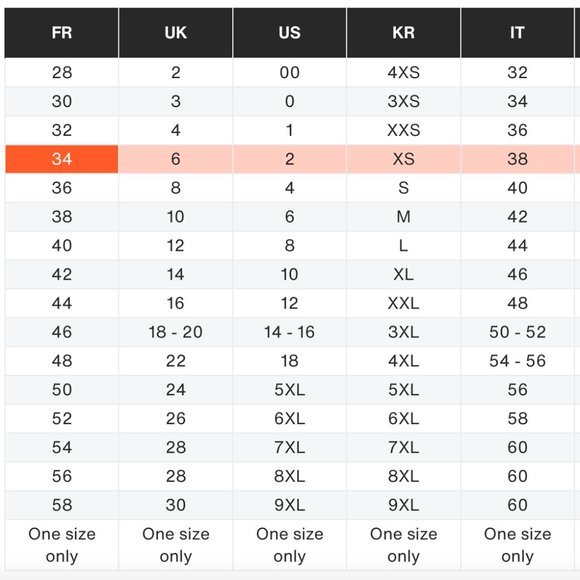Select IT size range 50 - 52
The height and width of the screenshot is (580, 580).
tap(517, 332)
